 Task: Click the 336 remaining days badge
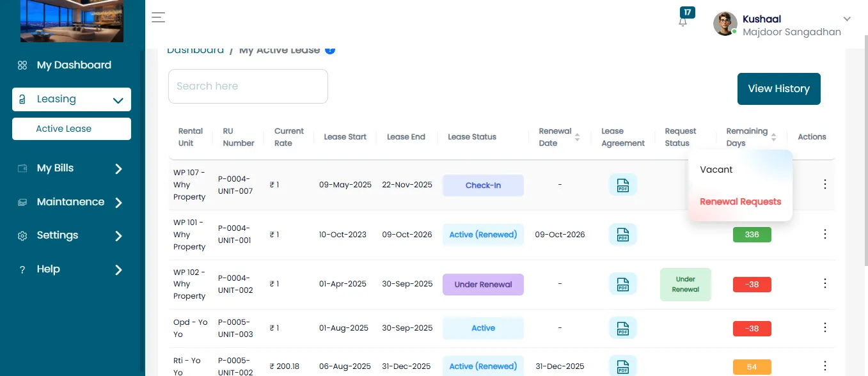752,235
